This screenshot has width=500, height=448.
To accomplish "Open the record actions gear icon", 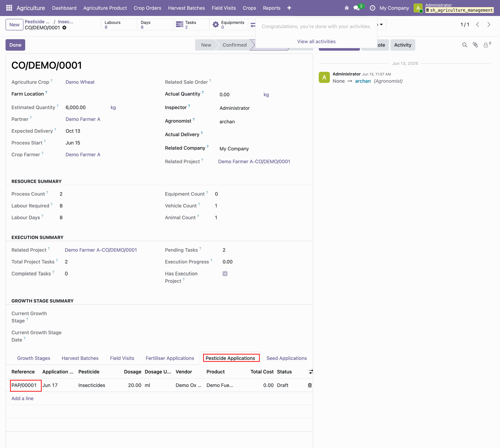I will tap(64, 28).
